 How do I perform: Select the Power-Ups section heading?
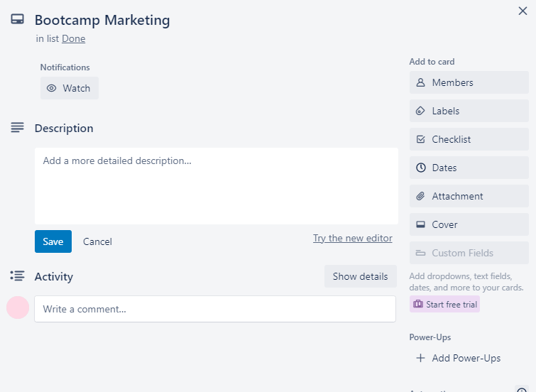point(430,337)
